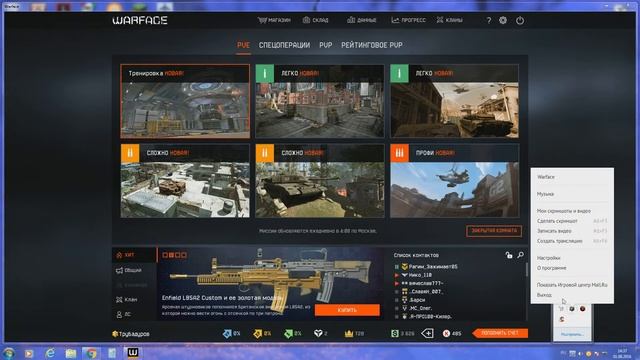The image size is (640, 360).
Task: Click the power exit icon in header
Action: pos(520,20)
